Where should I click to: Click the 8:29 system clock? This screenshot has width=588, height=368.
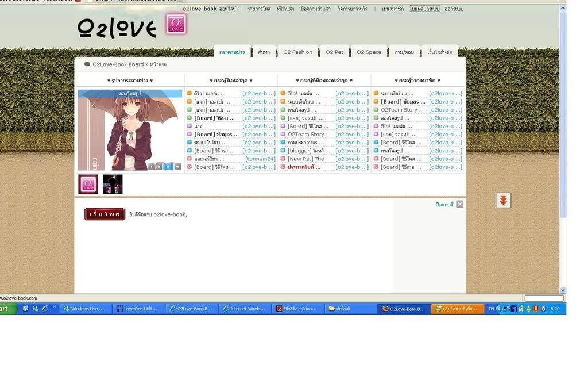(x=555, y=309)
